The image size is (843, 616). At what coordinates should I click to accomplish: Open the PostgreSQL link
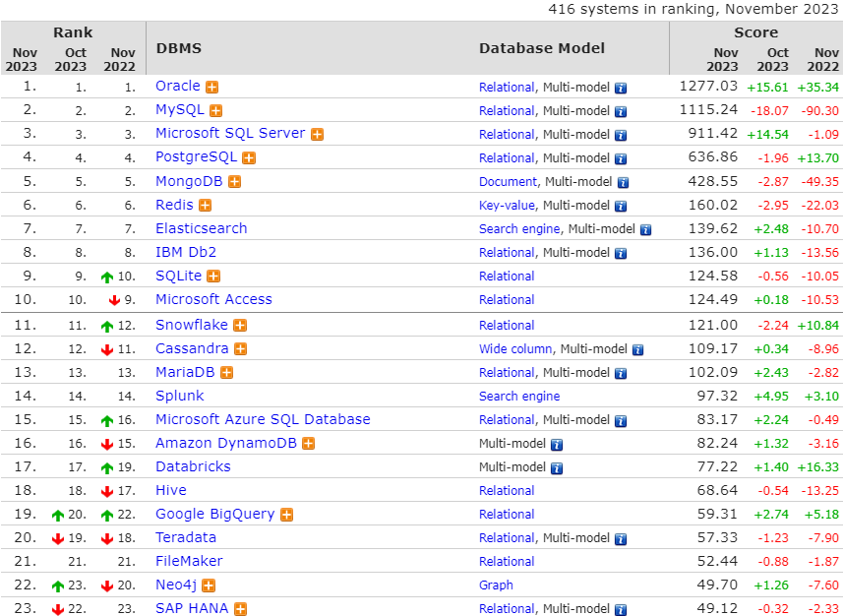pyautogui.click(x=196, y=157)
